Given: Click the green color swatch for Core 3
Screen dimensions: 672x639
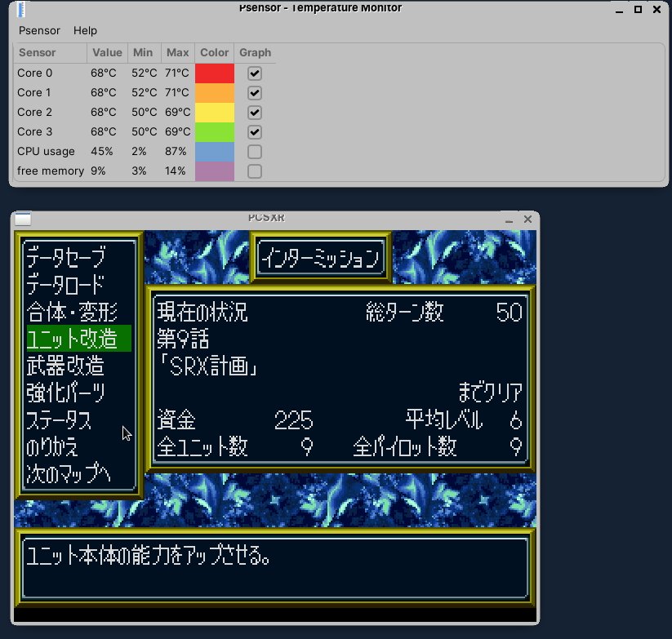Looking at the screenshot, I should (215, 132).
